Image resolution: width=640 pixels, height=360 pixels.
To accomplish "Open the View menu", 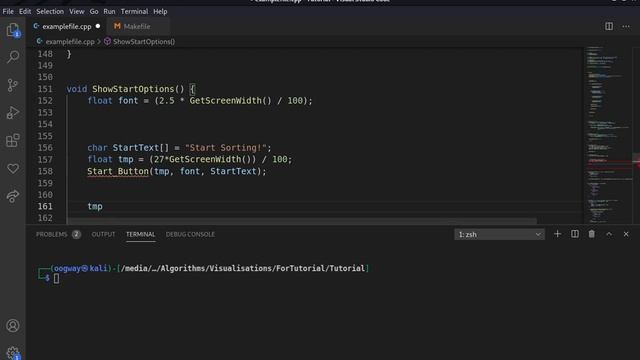I will tap(76, 11).
